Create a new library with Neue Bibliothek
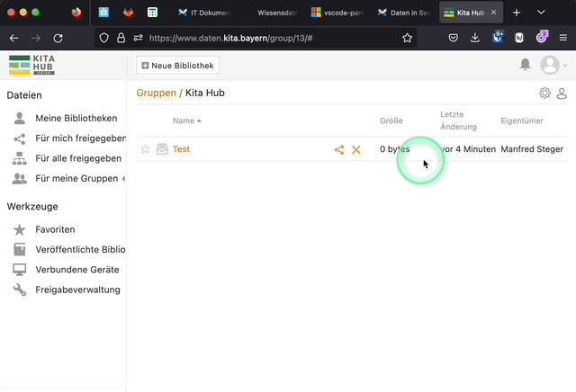This screenshot has width=576, height=392. 178,66
